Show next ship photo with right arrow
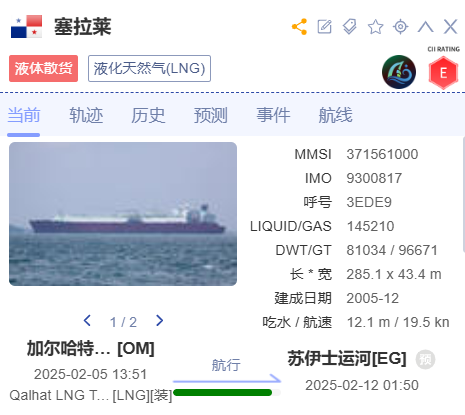 (x=160, y=321)
